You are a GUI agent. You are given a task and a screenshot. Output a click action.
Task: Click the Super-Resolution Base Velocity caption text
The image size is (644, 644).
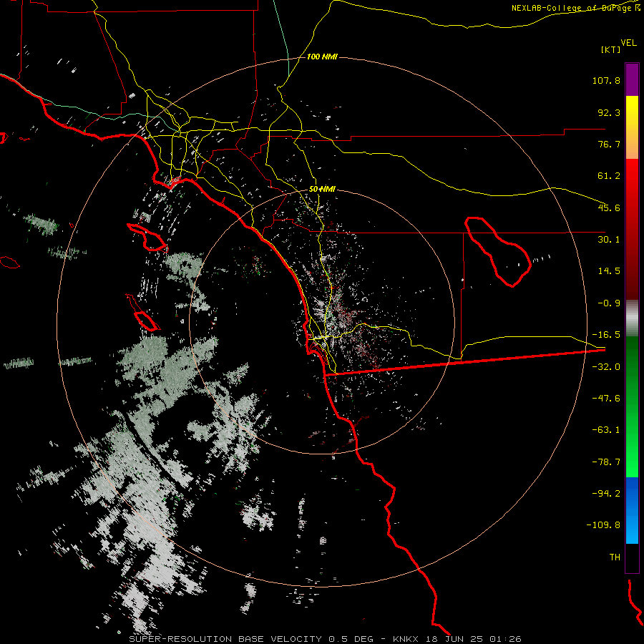coord(325,639)
